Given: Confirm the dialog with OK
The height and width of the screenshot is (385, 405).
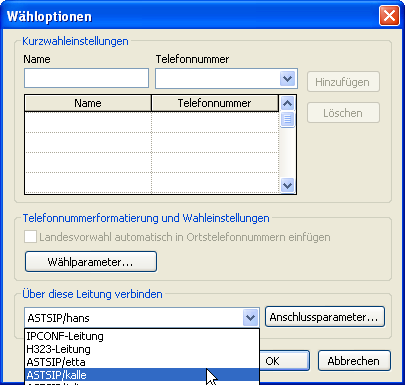Looking at the screenshot, I should tap(284, 361).
